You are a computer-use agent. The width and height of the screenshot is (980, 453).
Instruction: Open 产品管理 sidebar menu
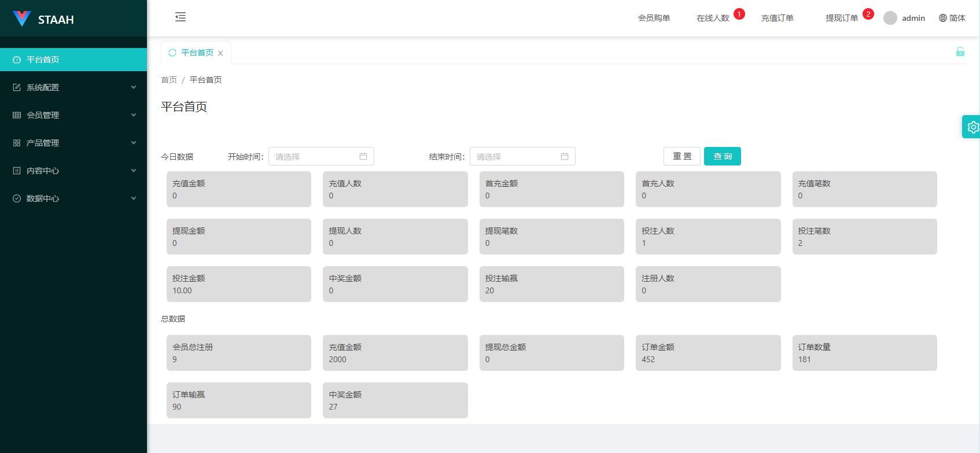(x=73, y=143)
